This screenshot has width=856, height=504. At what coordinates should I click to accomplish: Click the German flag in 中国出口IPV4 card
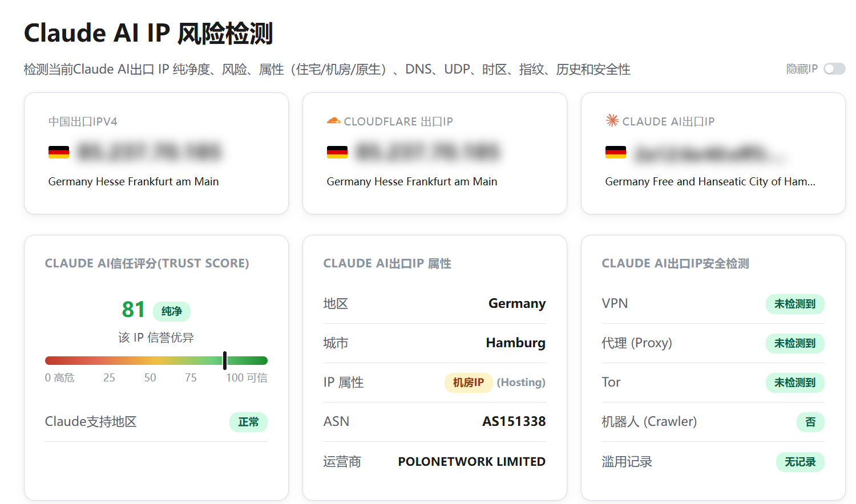[x=59, y=152]
